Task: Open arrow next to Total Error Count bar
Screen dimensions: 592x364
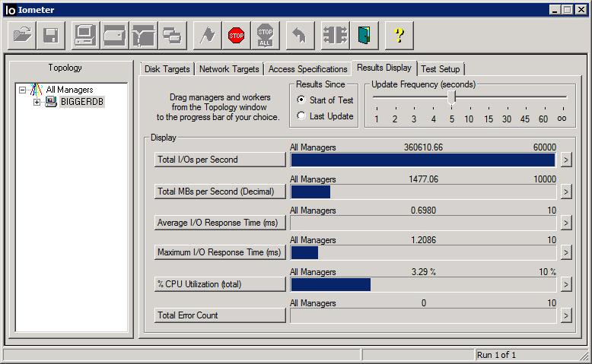Action: [565, 315]
